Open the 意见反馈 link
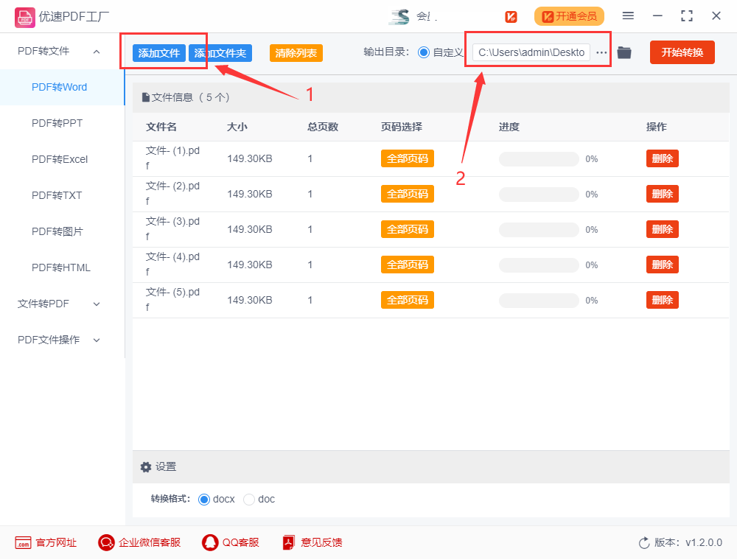Screen dimensions: 737x560 coord(321,542)
